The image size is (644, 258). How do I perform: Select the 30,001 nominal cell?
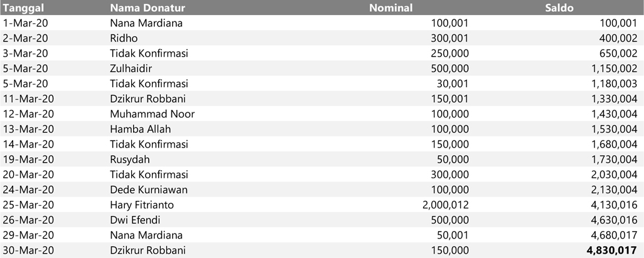click(453, 83)
